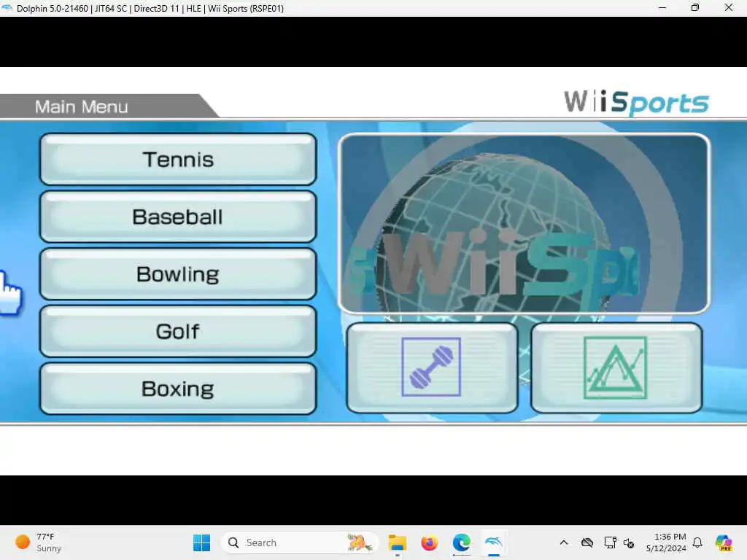
Task: Open File Explorer from taskbar
Action: point(397,542)
